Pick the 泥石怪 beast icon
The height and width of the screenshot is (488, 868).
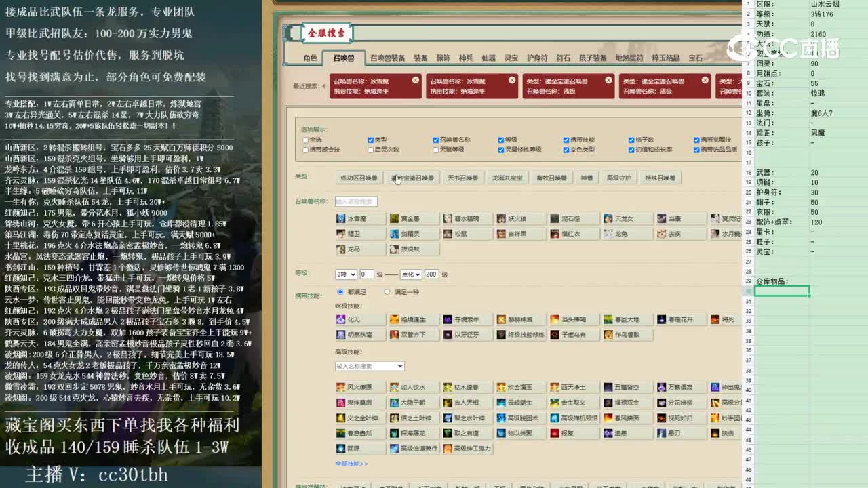pyautogui.click(x=574, y=219)
